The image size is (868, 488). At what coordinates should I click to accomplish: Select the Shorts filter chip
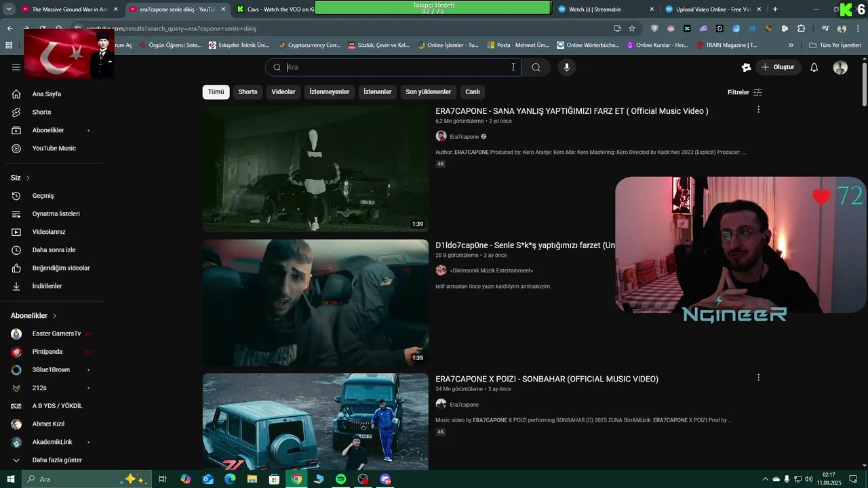(x=248, y=92)
